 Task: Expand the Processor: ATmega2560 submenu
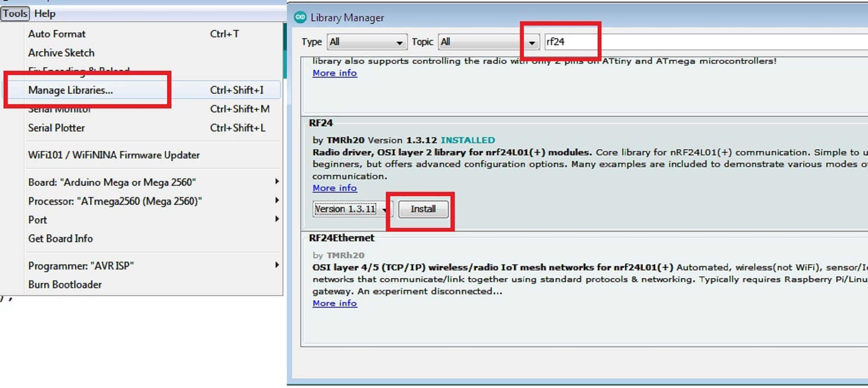point(141,201)
